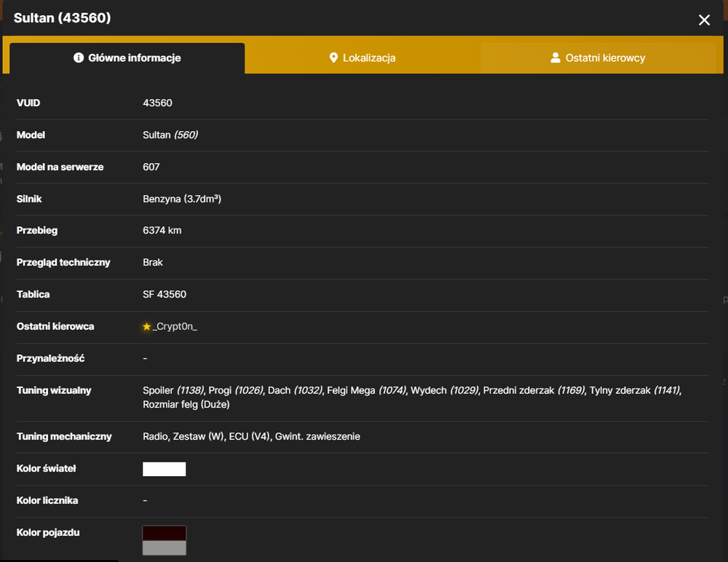Click the Kolor licznika row label

[47, 501]
